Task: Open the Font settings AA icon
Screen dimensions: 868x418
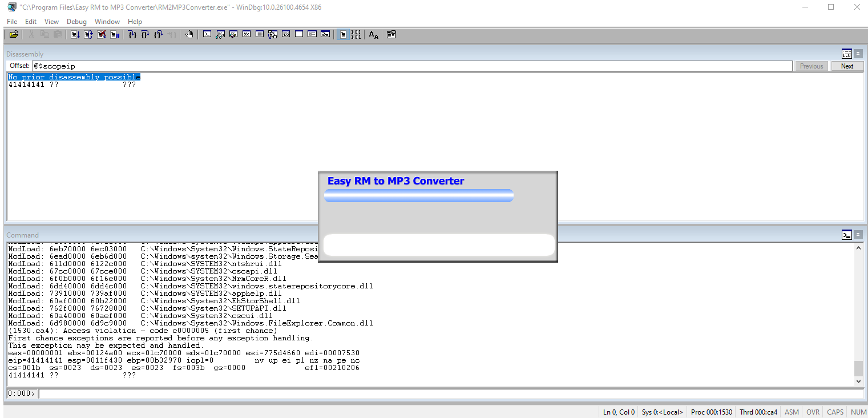Action: tap(373, 35)
